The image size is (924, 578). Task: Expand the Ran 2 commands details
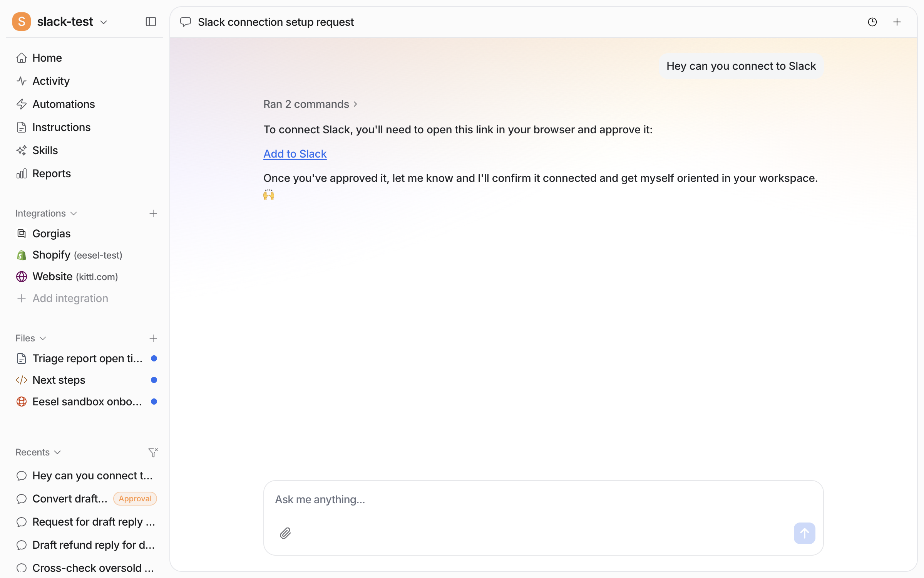click(x=310, y=104)
